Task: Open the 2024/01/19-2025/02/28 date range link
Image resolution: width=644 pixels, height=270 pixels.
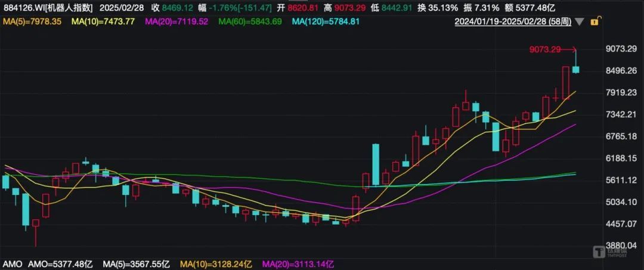Action: point(513,21)
